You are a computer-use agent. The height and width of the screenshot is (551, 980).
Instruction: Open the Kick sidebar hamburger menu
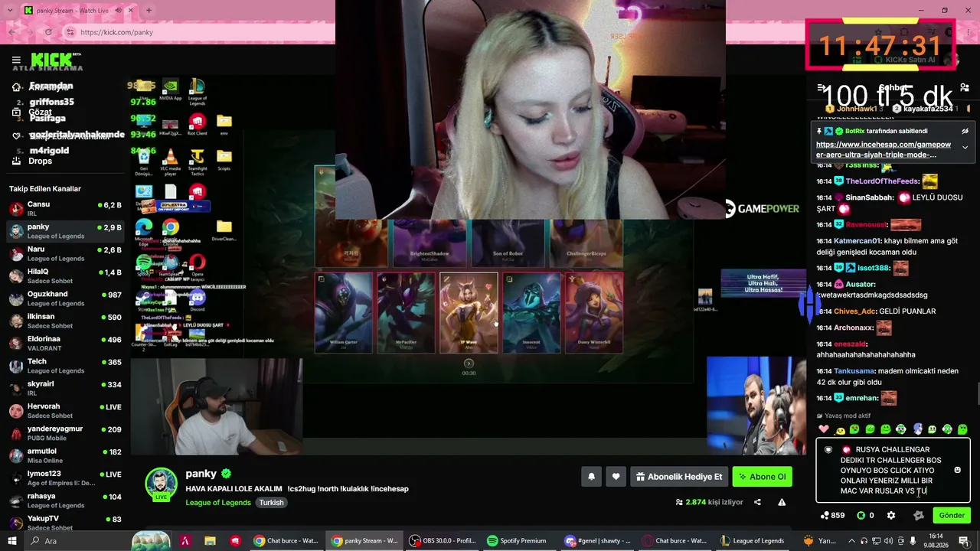coord(16,60)
